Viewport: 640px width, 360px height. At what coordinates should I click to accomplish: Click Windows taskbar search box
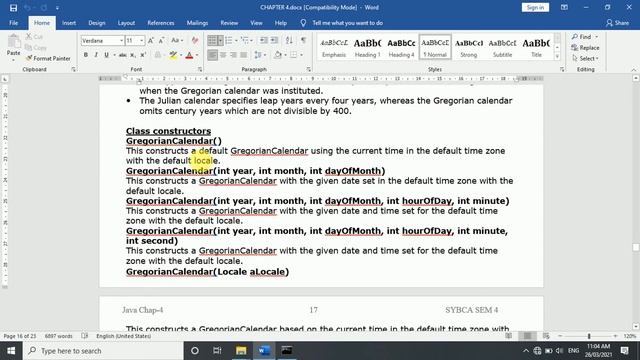[x=103, y=351]
